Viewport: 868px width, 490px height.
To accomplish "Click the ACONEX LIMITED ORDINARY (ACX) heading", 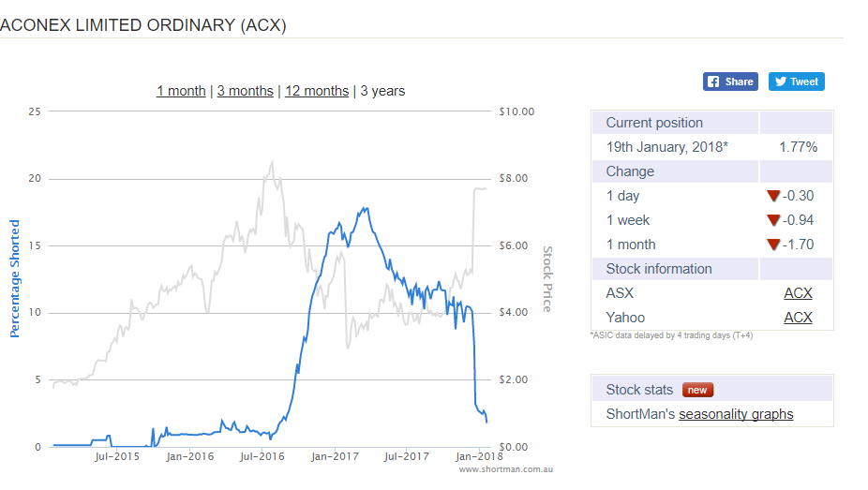I will pyautogui.click(x=143, y=25).
